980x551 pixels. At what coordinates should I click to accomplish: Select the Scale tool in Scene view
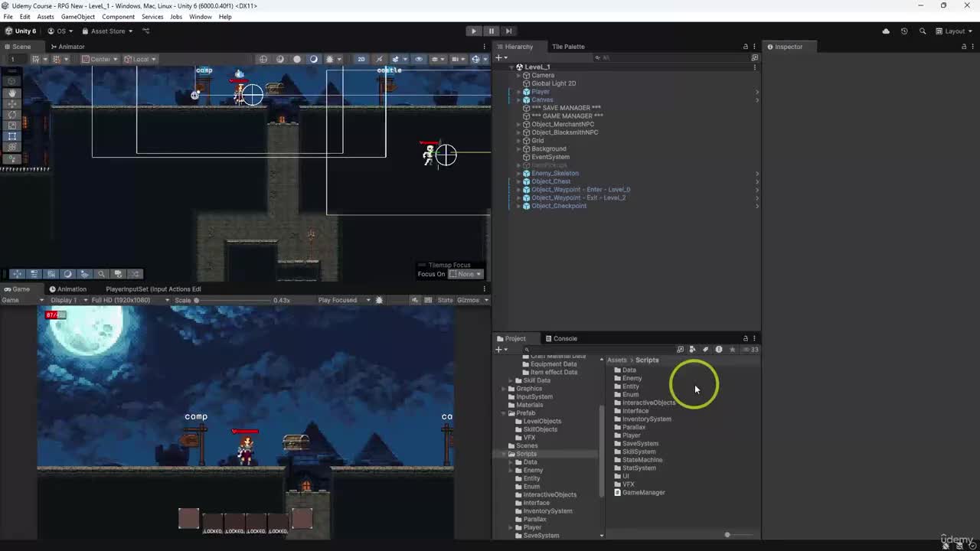tap(12, 125)
